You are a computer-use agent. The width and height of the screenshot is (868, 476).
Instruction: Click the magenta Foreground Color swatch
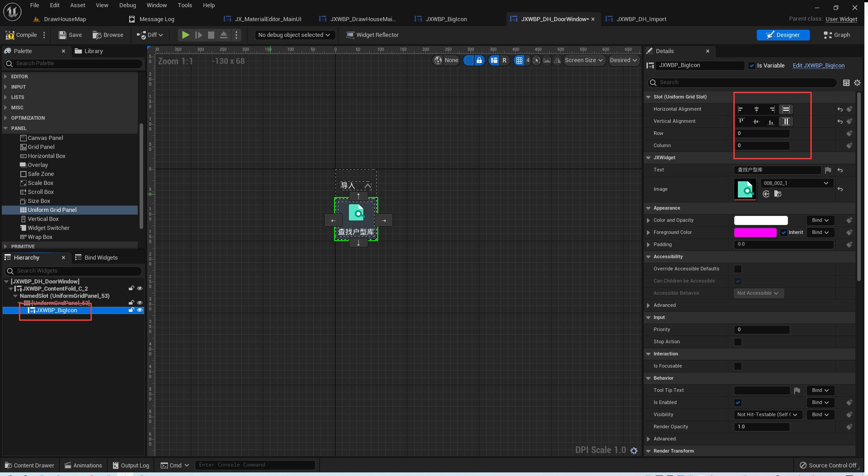pyautogui.click(x=756, y=233)
